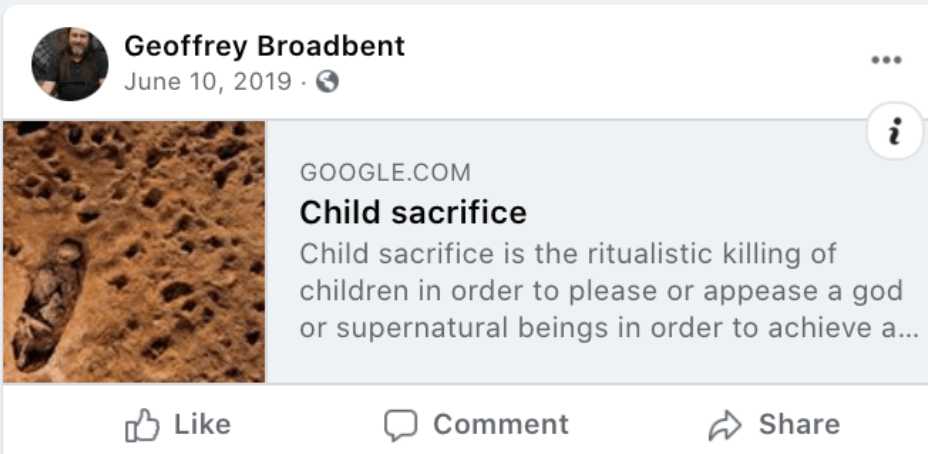The image size is (928, 454).
Task: Open the June 10, 2019 timestamp
Action: [x=207, y=82]
